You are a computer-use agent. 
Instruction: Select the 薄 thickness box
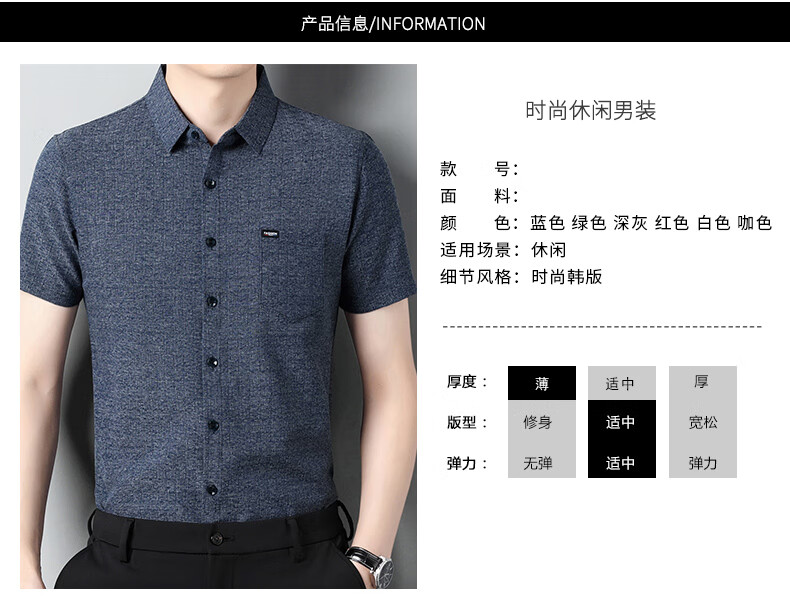point(542,383)
